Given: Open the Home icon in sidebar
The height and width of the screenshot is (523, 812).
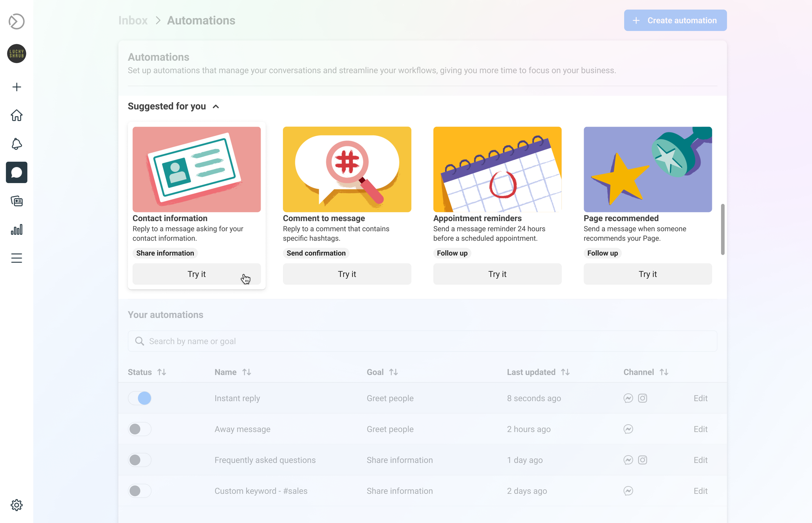Looking at the screenshot, I should point(16,116).
